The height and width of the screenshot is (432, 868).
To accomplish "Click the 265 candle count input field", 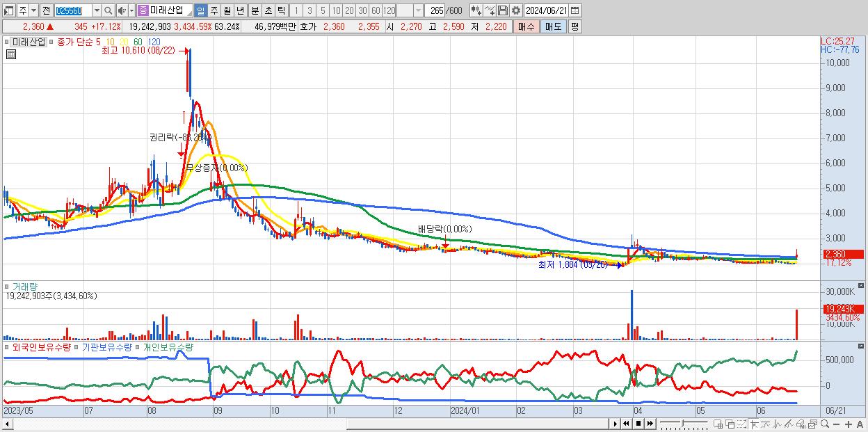I will click(435, 10).
